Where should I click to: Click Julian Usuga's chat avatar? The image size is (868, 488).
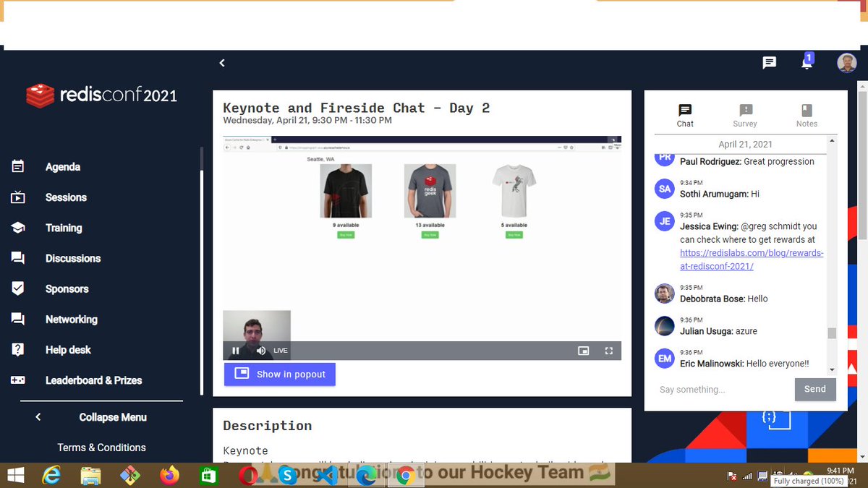coord(665,326)
